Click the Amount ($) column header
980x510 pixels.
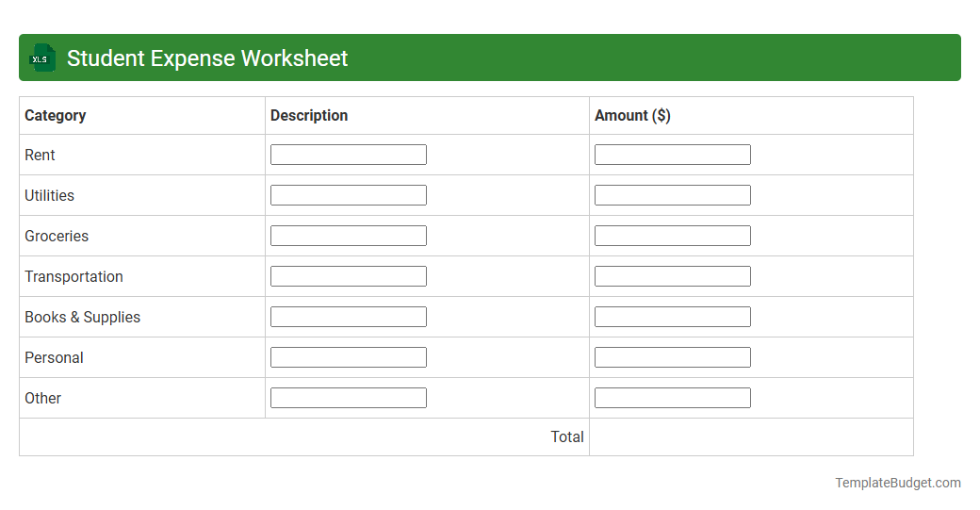point(632,116)
